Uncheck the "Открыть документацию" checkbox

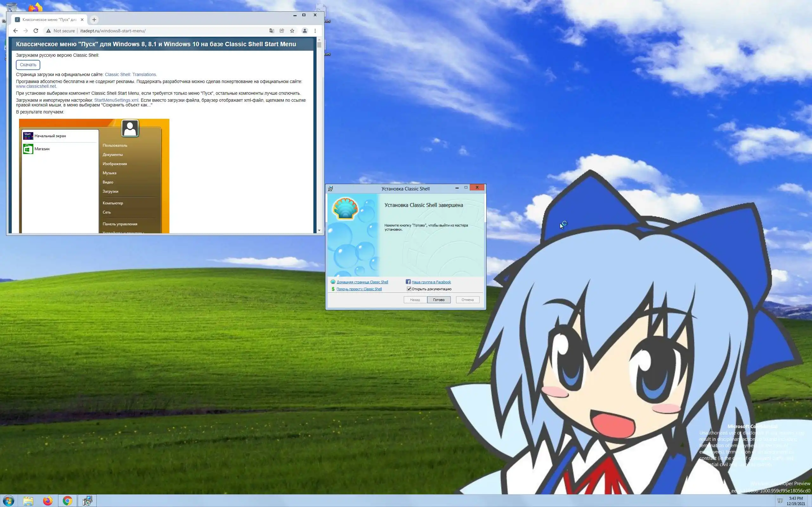click(x=409, y=289)
